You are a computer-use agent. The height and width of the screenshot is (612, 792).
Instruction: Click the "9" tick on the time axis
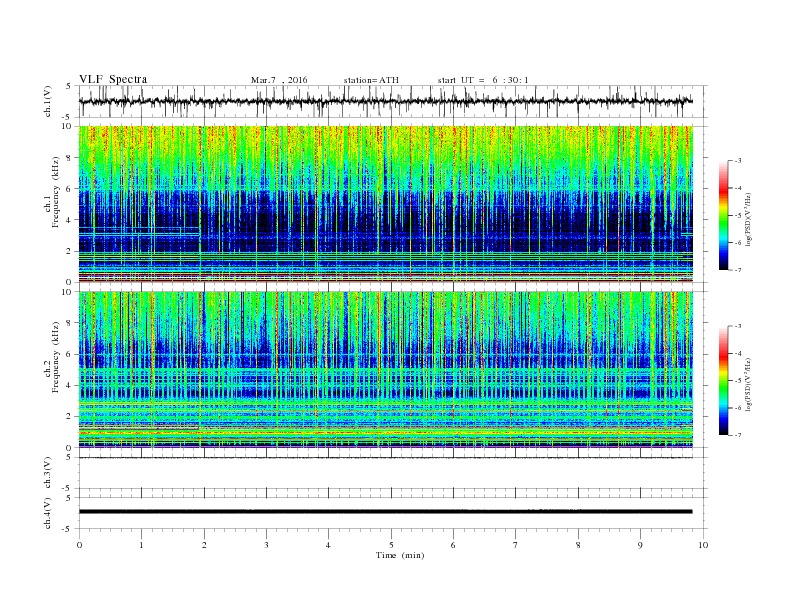(640, 545)
